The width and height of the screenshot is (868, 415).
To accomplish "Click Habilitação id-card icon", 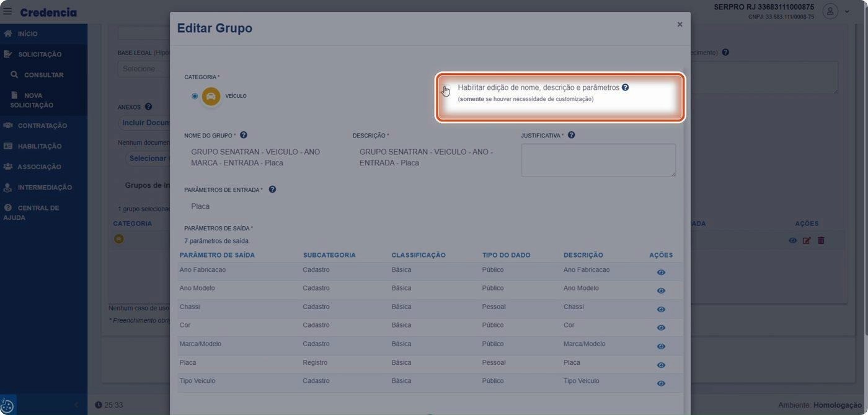I will (x=8, y=146).
